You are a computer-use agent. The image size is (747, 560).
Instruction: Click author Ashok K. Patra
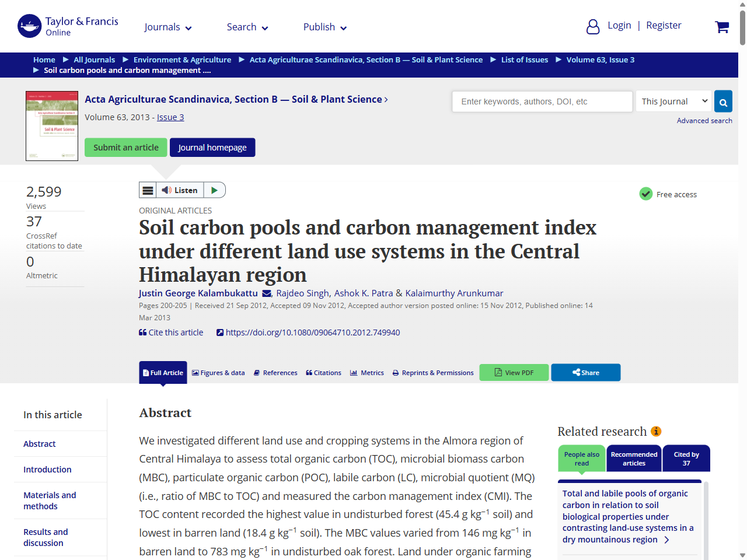point(364,293)
